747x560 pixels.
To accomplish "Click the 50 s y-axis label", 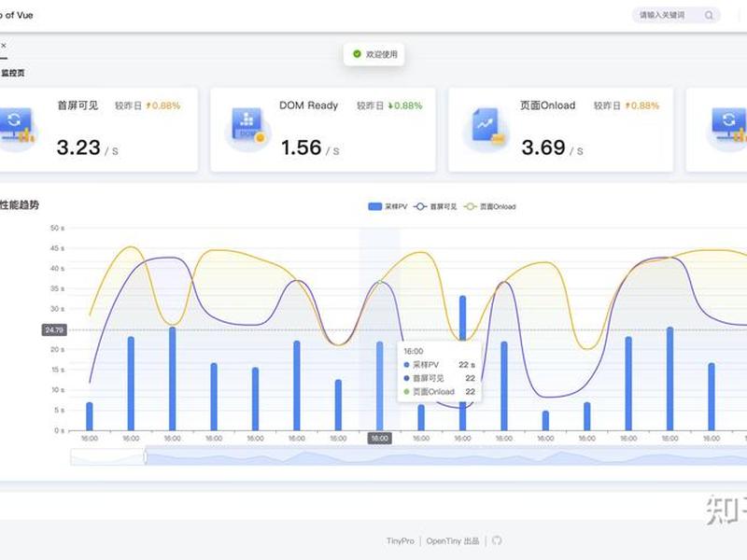I will pos(57,228).
